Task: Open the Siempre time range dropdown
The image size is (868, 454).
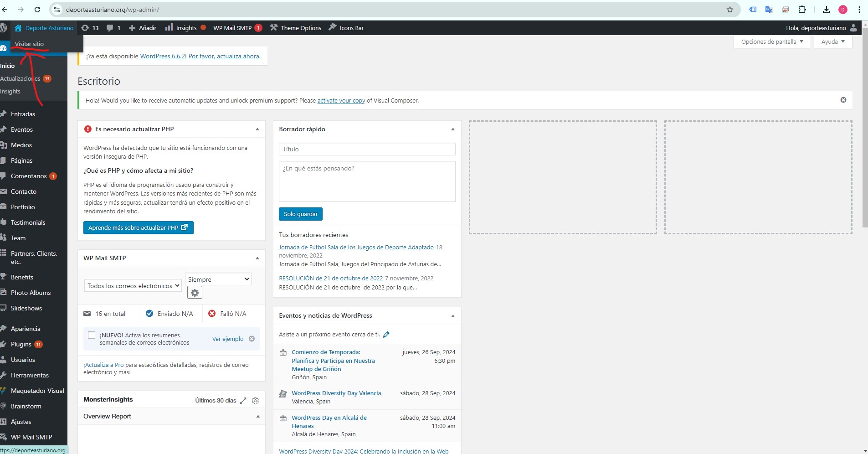Action: [x=218, y=279]
